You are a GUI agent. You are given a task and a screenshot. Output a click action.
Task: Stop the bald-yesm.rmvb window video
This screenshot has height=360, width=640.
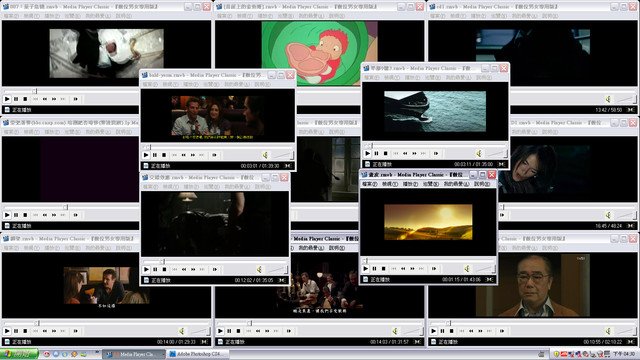point(164,155)
